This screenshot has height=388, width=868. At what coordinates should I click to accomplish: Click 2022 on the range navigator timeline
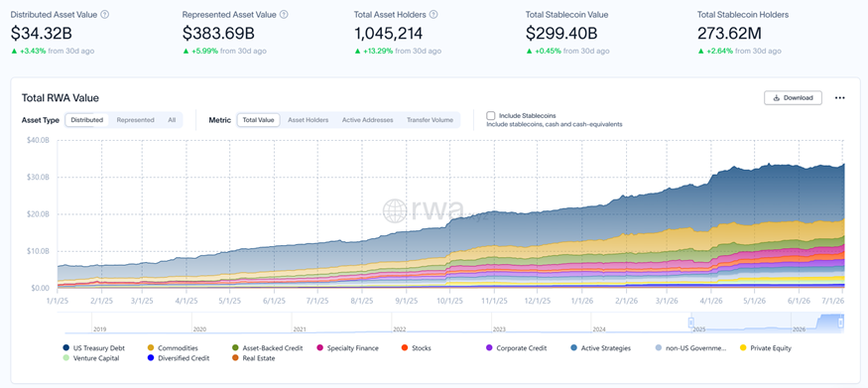[399, 329]
